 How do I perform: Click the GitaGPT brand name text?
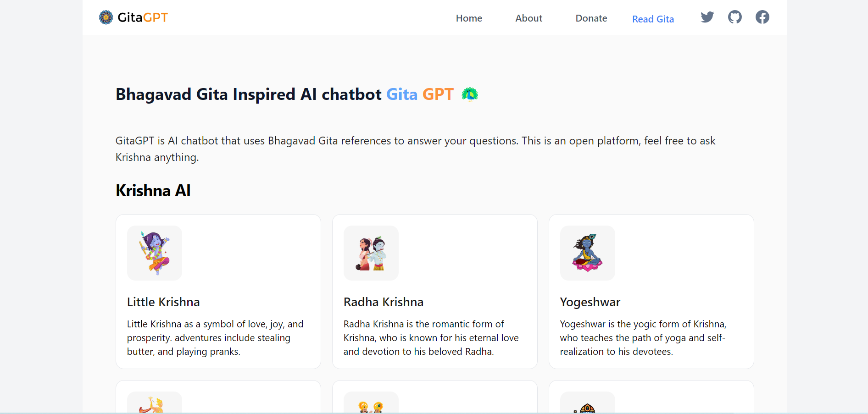pos(143,17)
